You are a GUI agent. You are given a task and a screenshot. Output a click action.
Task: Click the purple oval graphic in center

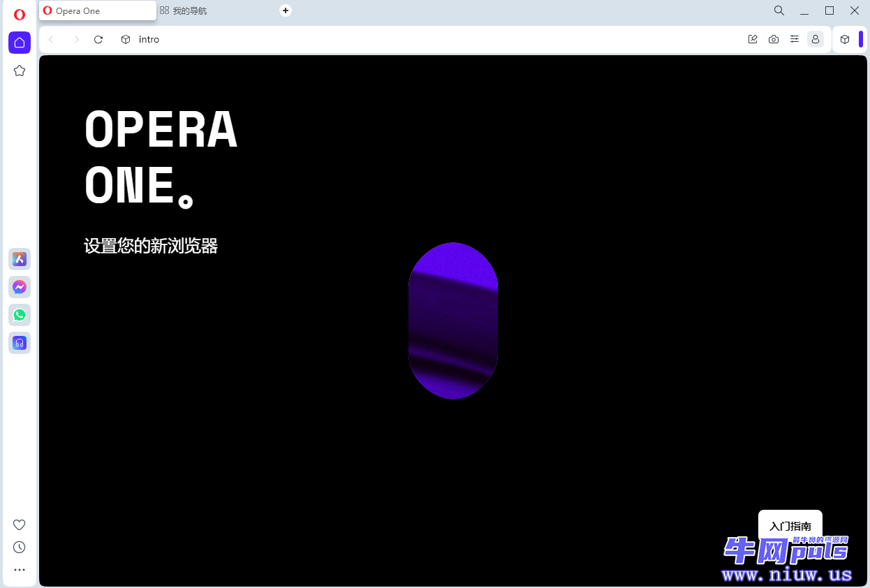point(453,321)
